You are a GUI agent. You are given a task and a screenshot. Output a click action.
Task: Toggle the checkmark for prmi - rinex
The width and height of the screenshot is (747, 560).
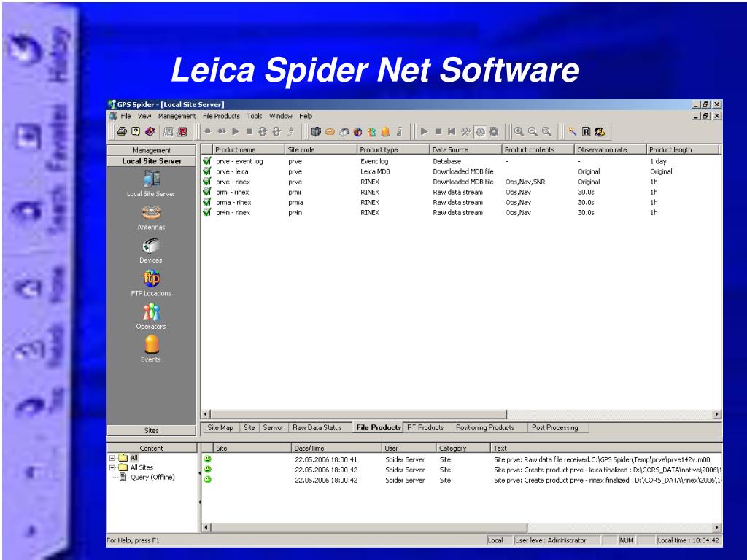point(206,192)
